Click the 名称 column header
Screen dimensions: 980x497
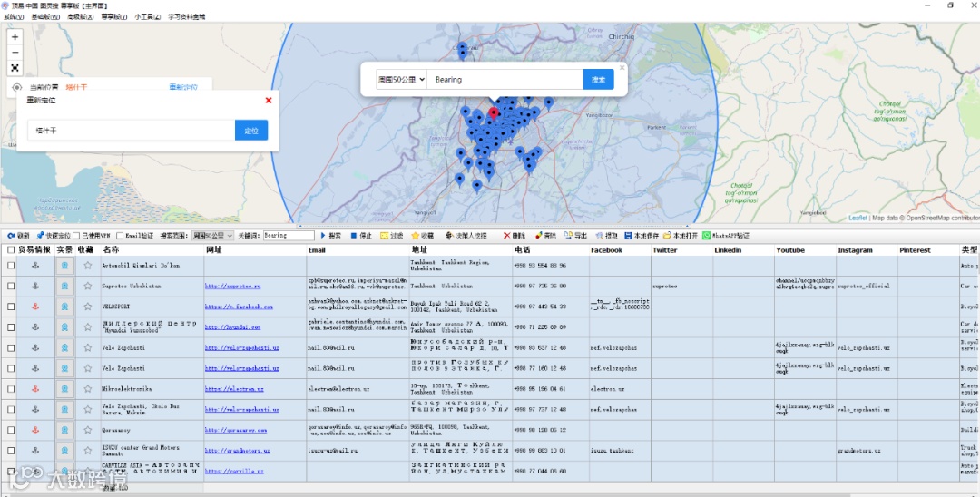pyautogui.click(x=152, y=249)
